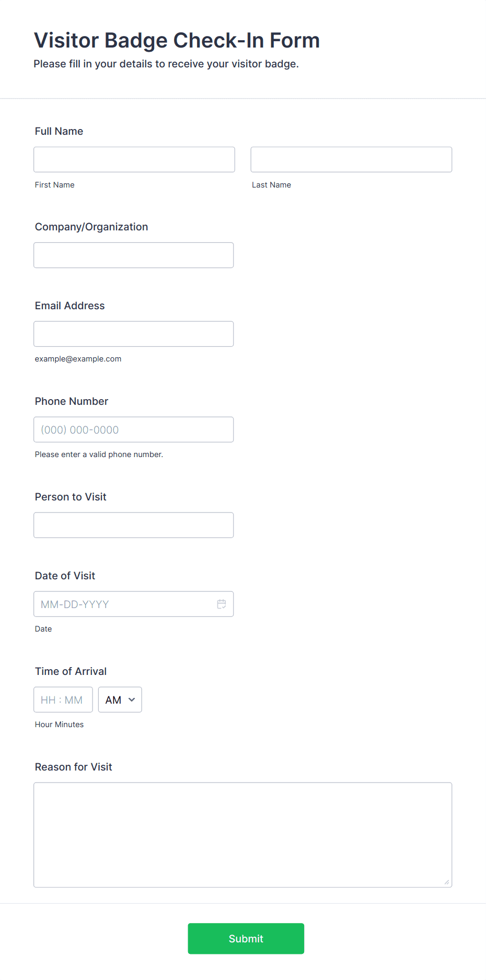The width and height of the screenshot is (486, 980).
Task: Click the Date of Visit label
Action: 65,576
